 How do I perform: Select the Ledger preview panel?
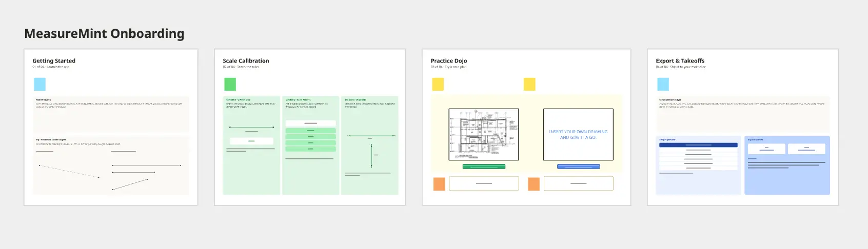[x=698, y=165]
